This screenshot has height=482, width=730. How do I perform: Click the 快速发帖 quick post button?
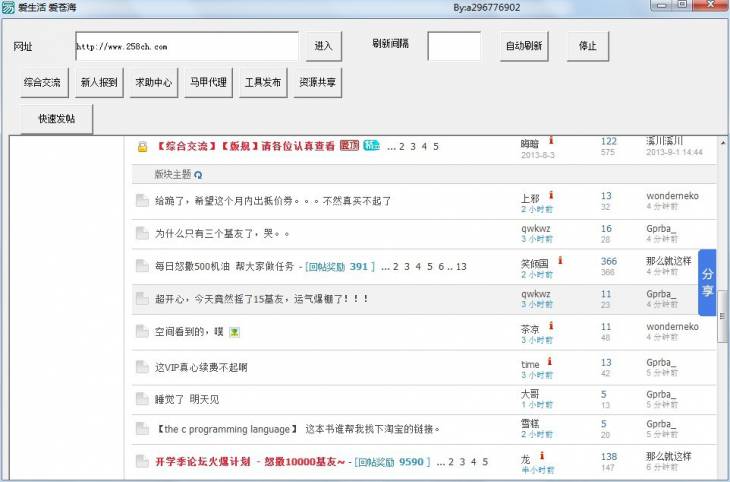pos(64,119)
